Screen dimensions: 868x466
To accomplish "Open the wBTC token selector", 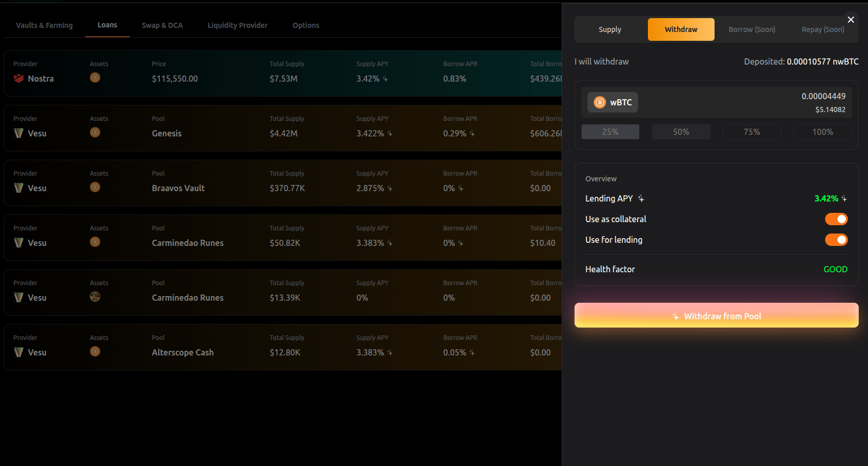I will coord(613,102).
